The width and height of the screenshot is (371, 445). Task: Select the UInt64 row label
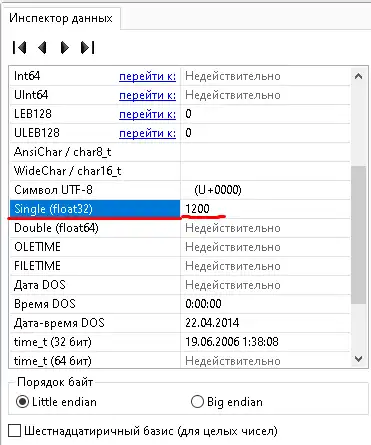31,95
